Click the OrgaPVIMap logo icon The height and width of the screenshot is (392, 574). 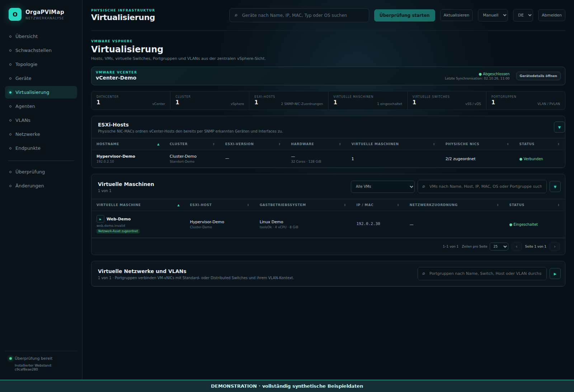click(x=15, y=14)
